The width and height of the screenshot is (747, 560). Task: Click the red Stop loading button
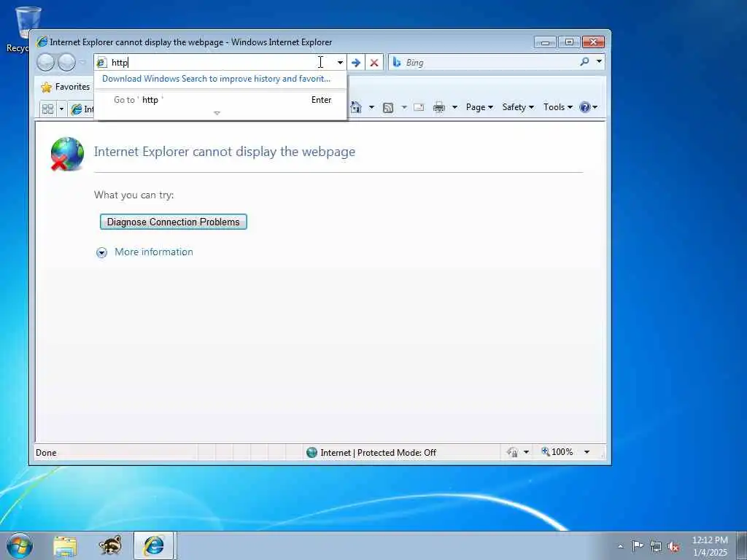(x=374, y=63)
